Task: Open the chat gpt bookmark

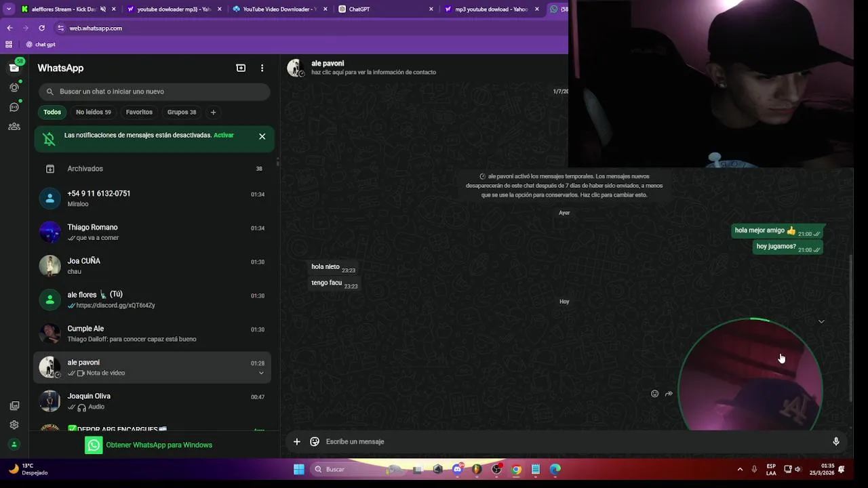Action: [x=41, y=44]
